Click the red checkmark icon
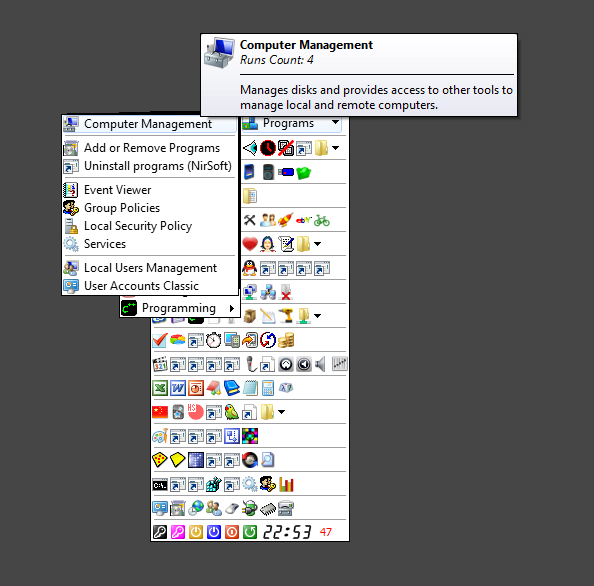594x586 pixels. (160, 340)
